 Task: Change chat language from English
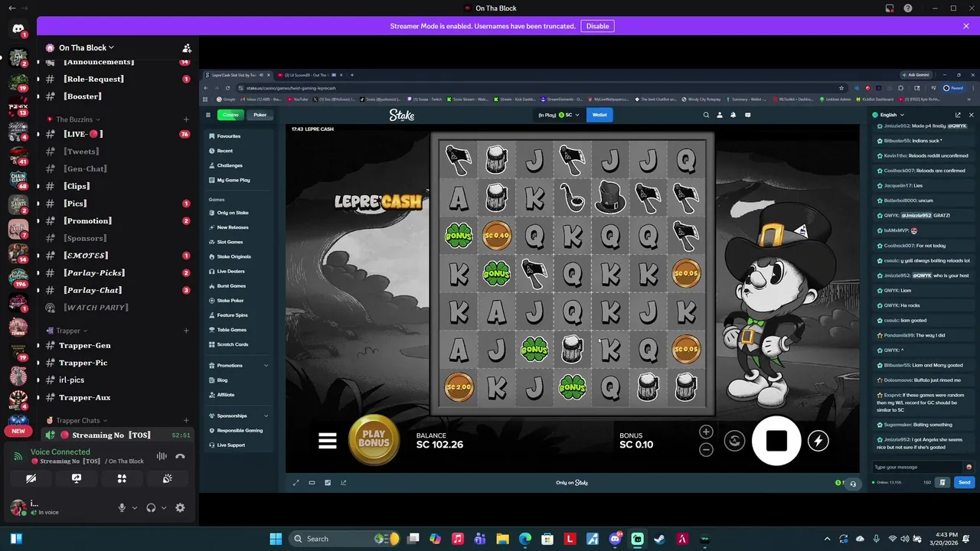(888, 115)
